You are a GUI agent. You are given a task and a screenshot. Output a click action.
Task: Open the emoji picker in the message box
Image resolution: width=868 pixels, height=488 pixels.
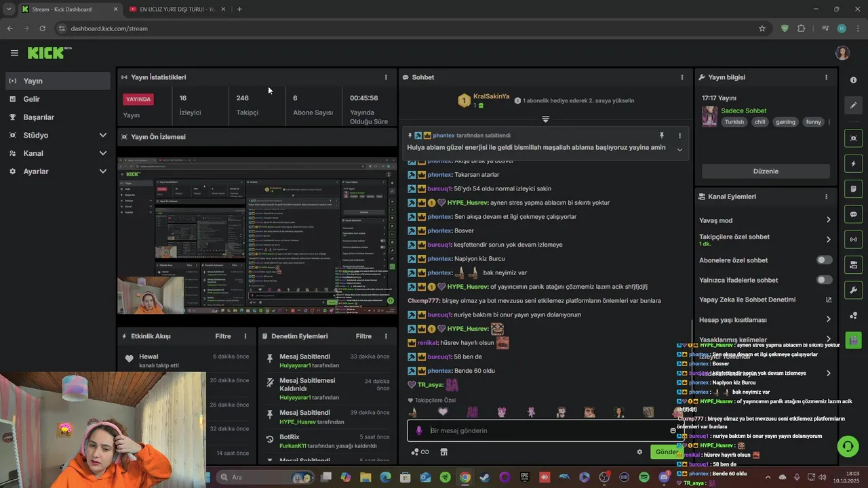click(x=673, y=430)
